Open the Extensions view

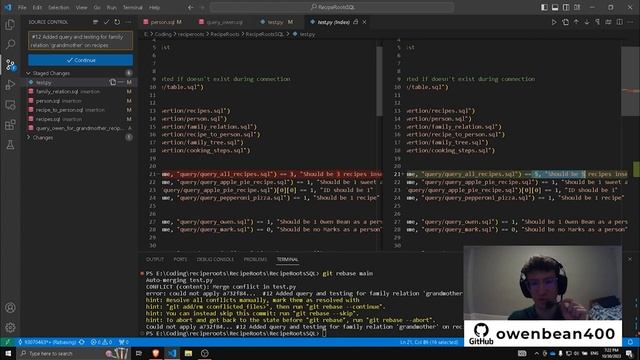pos(10,124)
